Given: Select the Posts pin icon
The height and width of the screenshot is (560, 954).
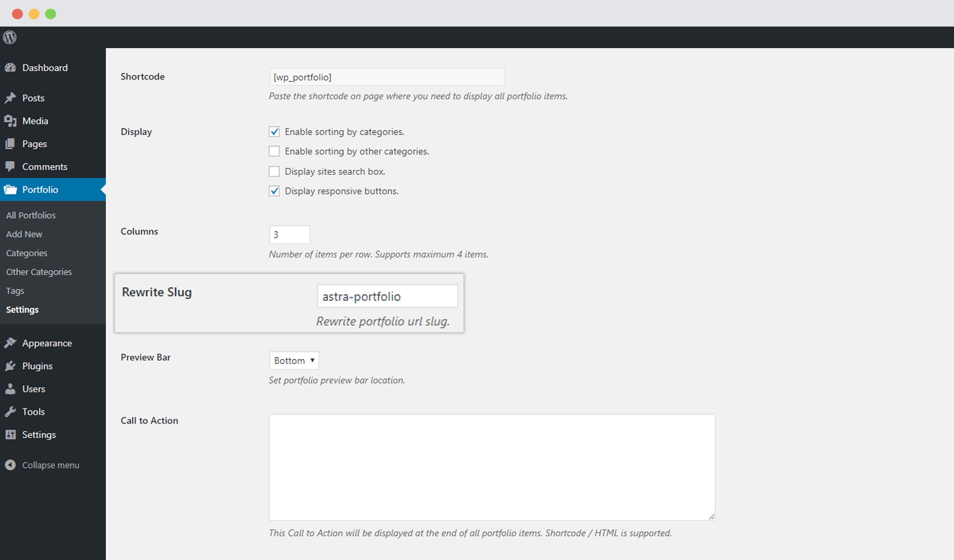Looking at the screenshot, I should pyautogui.click(x=11, y=97).
